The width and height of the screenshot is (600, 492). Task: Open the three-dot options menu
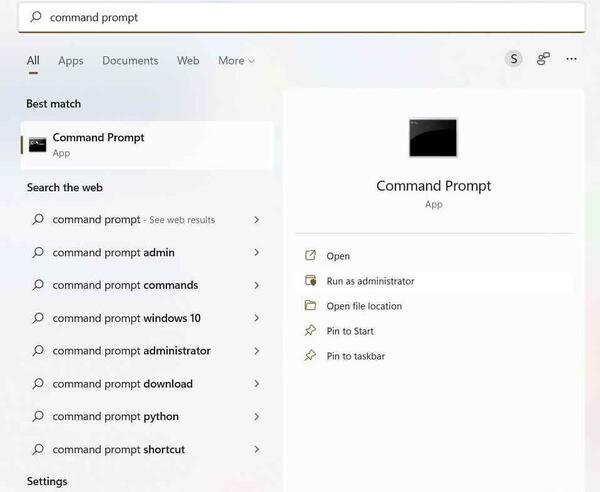pos(571,59)
